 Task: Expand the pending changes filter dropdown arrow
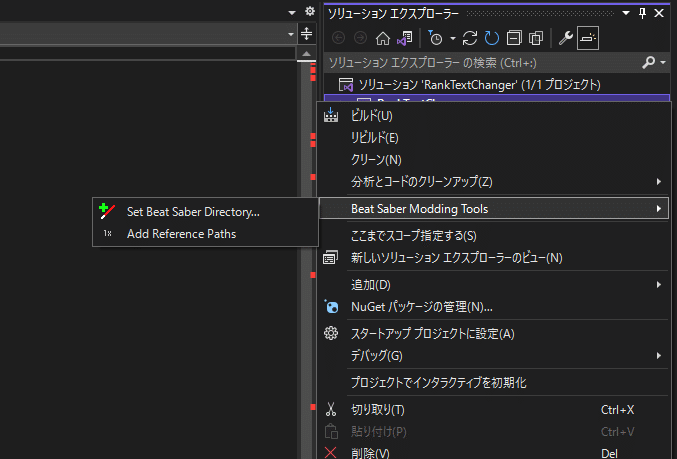[453, 38]
